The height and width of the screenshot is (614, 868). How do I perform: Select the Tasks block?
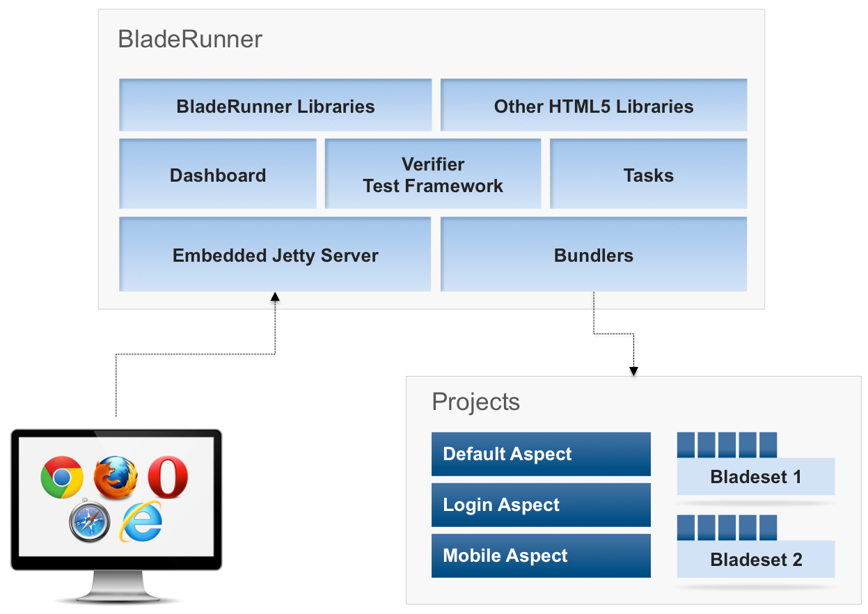click(649, 174)
